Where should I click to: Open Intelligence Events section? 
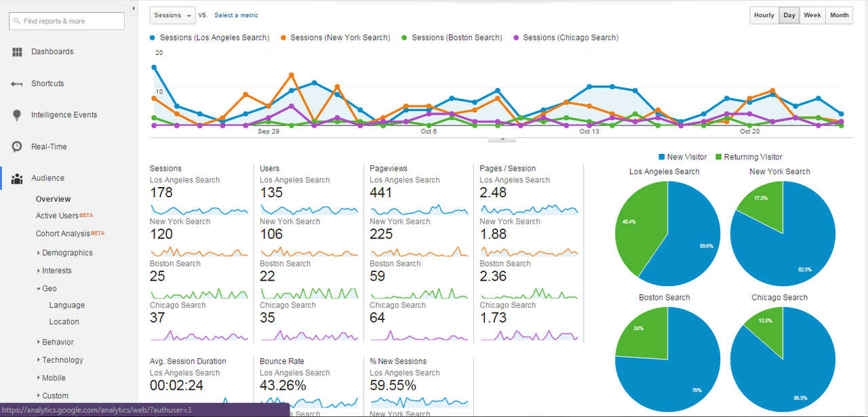pyautogui.click(x=64, y=115)
